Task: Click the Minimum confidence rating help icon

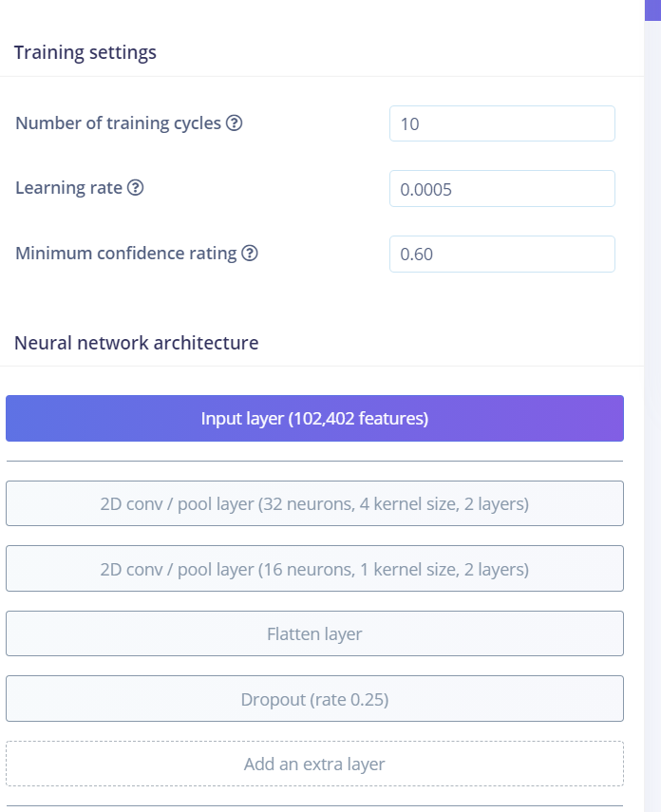Action: click(x=250, y=254)
